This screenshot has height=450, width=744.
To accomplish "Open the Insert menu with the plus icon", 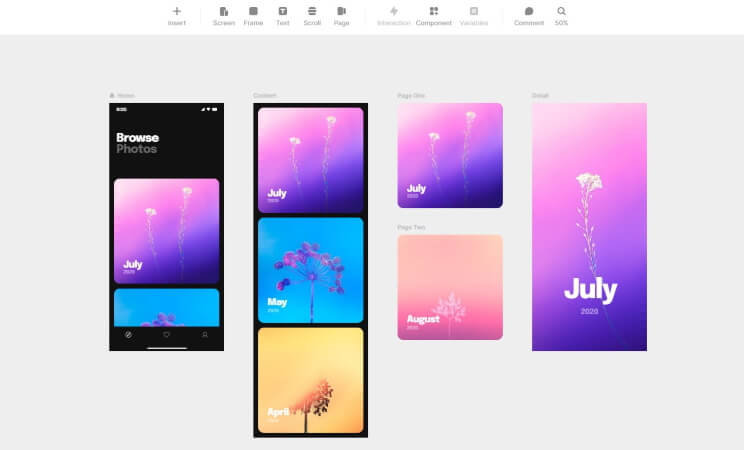I will coord(177,16).
